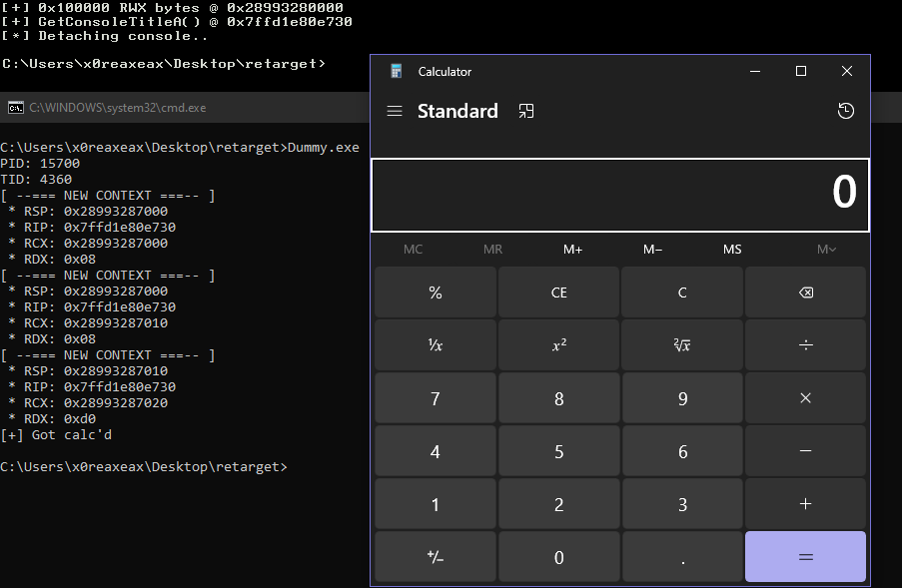
Task: Open the Calculator navigation hamburger menu
Action: pyautogui.click(x=395, y=111)
